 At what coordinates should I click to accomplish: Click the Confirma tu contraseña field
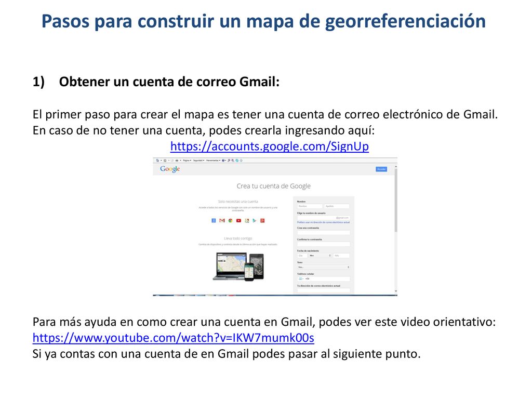coord(323,244)
